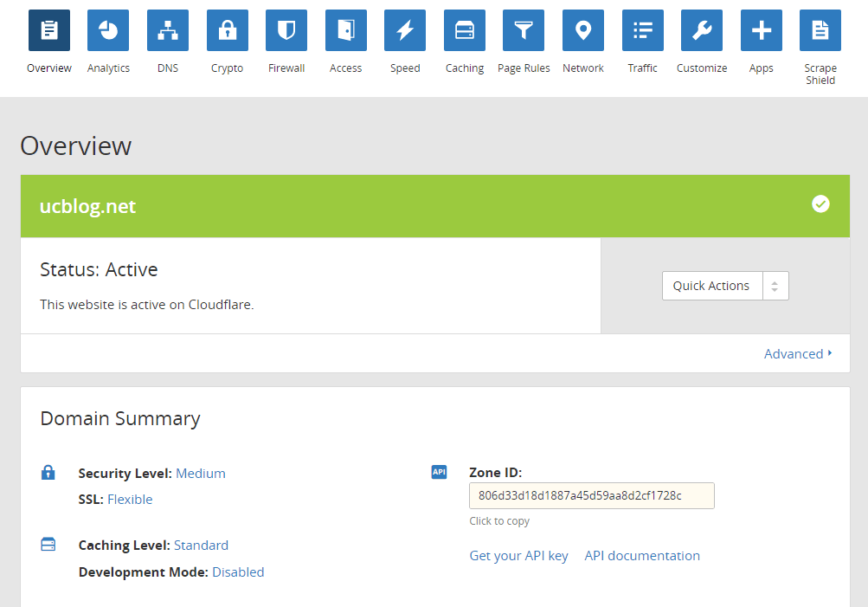868x607 pixels.
Task: Click the Zone ID field to copy
Action: pos(591,496)
